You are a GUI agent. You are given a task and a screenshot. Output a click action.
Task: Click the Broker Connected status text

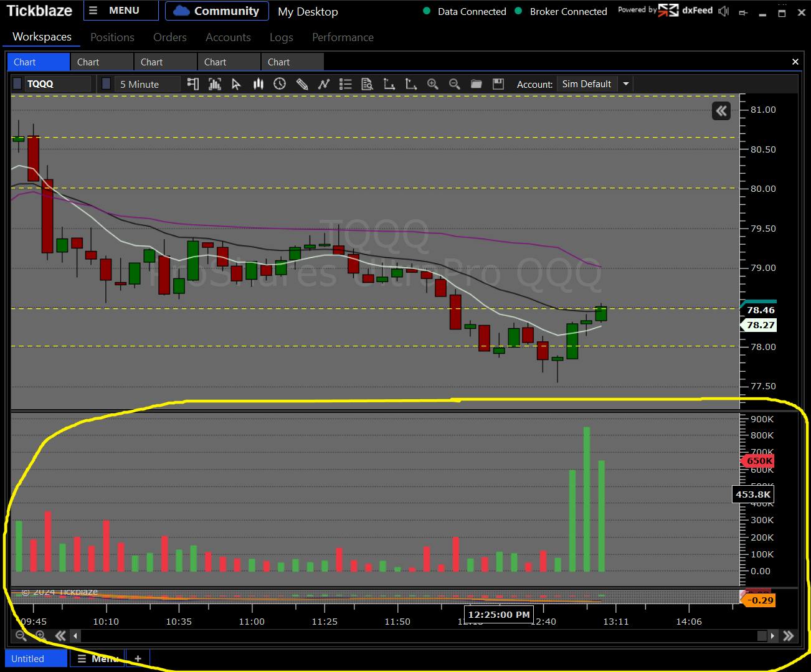[568, 11]
